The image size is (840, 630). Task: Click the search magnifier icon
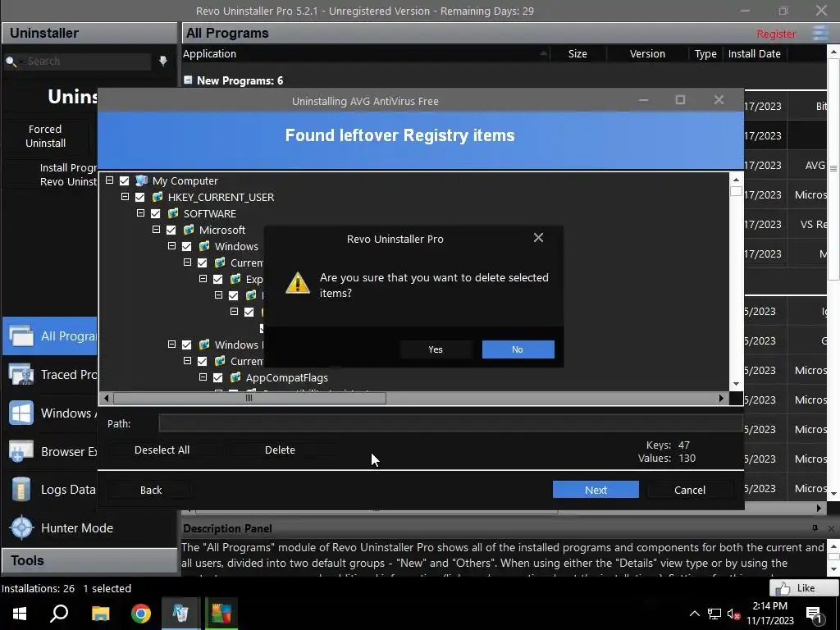coord(10,62)
